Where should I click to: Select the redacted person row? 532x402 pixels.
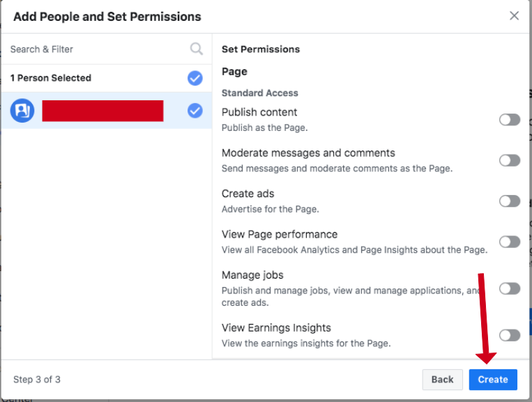point(107,111)
